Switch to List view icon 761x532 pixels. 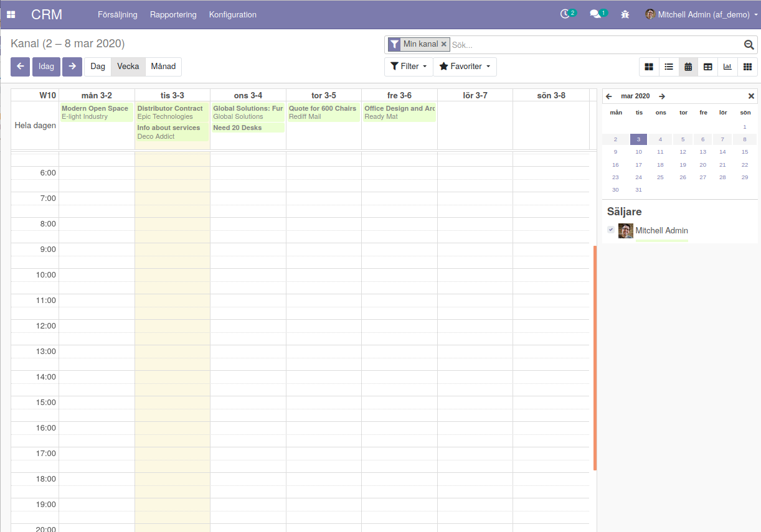(x=669, y=67)
